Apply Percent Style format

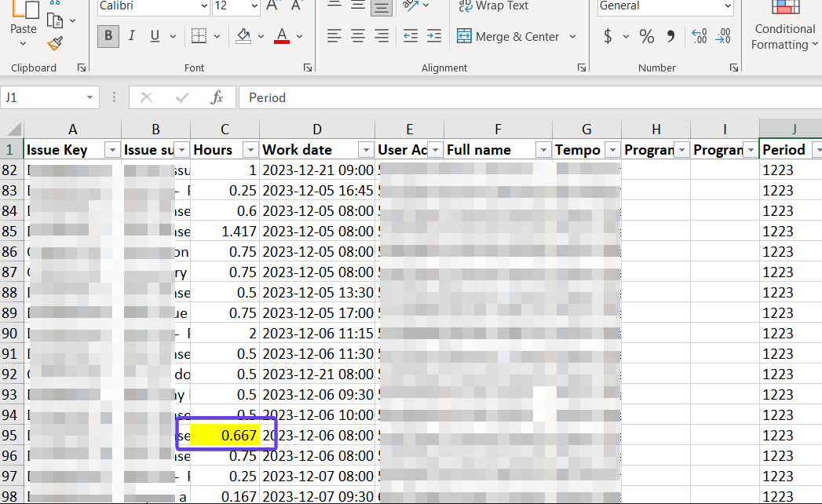[x=646, y=36]
